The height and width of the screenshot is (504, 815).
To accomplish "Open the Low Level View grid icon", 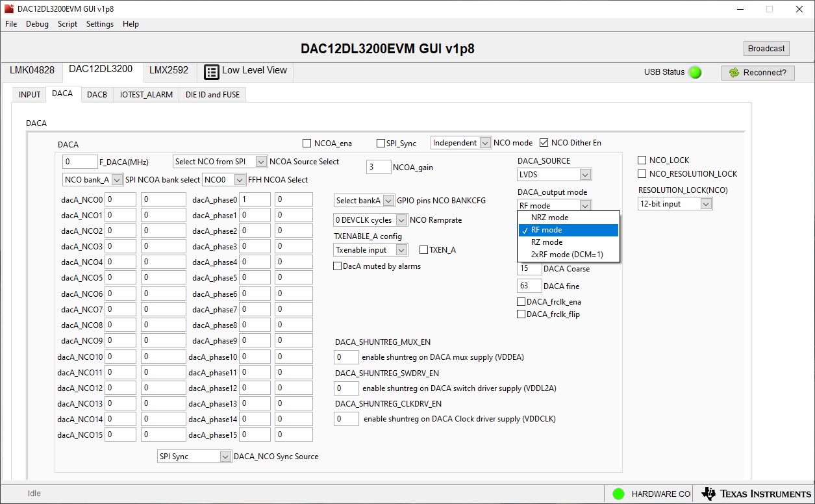I will 211,71.
